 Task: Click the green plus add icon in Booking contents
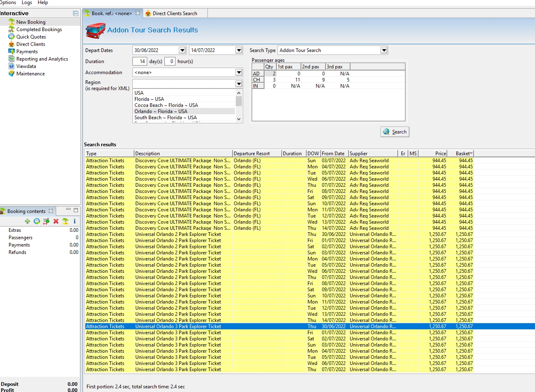27,221
